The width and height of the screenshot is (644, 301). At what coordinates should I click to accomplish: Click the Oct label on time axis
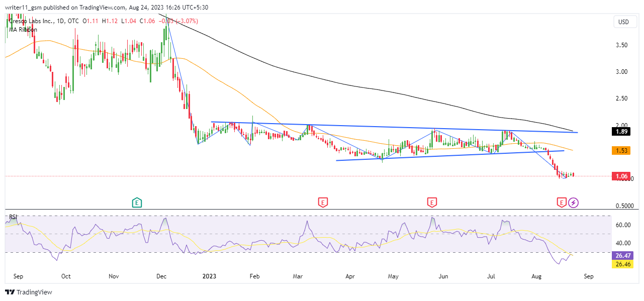click(65, 276)
